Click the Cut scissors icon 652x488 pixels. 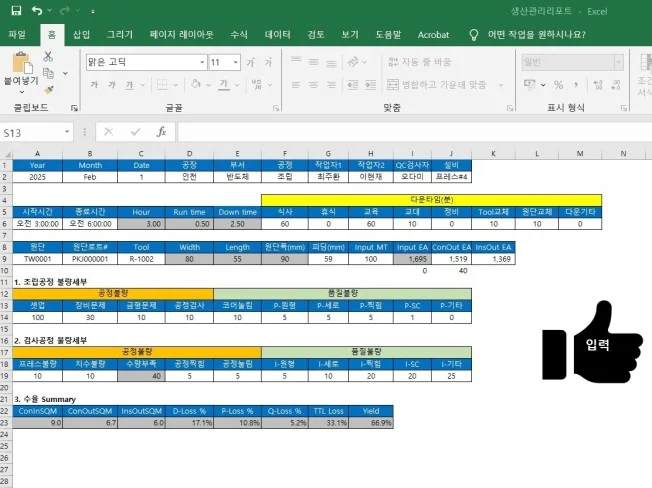pos(47,57)
